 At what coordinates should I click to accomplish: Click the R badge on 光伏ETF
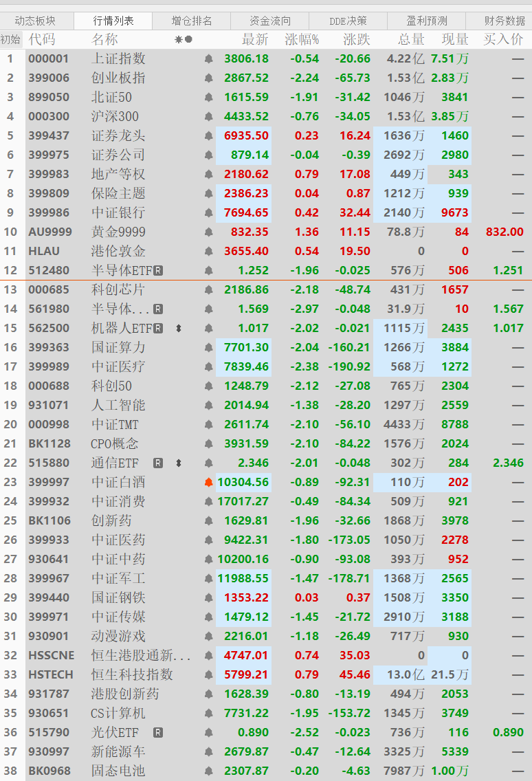[x=158, y=733]
